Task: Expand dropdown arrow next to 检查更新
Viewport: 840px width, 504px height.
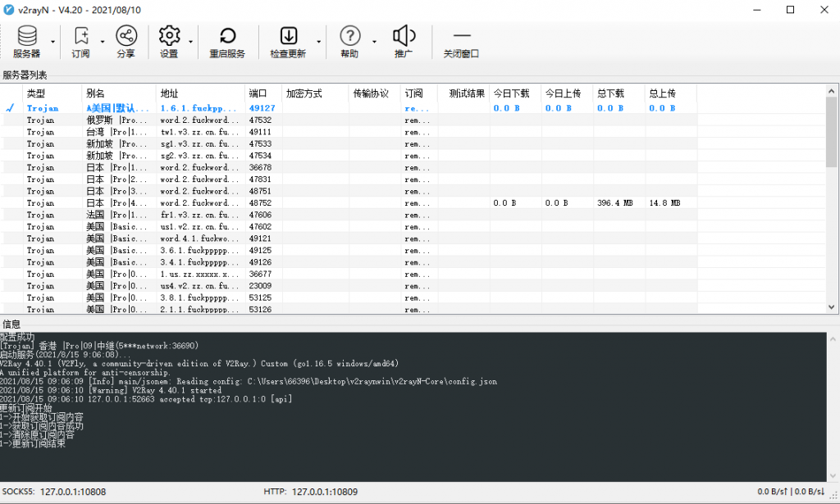Action: click(x=318, y=42)
